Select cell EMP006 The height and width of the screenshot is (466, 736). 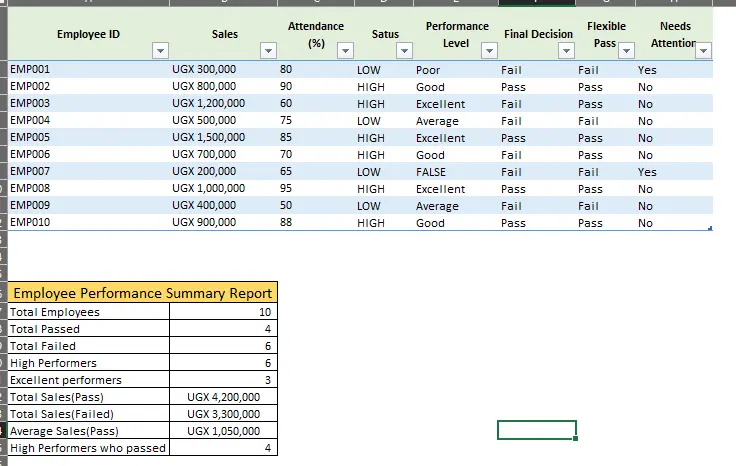(x=89, y=154)
